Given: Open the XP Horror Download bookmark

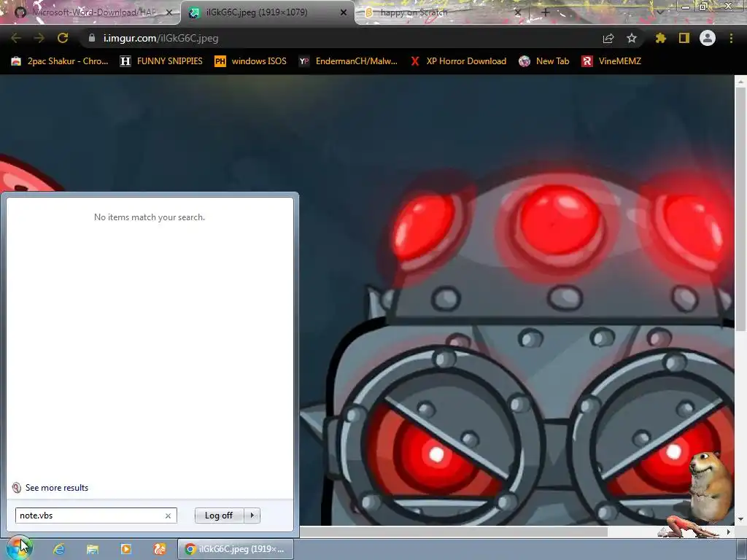Looking at the screenshot, I should 458,61.
